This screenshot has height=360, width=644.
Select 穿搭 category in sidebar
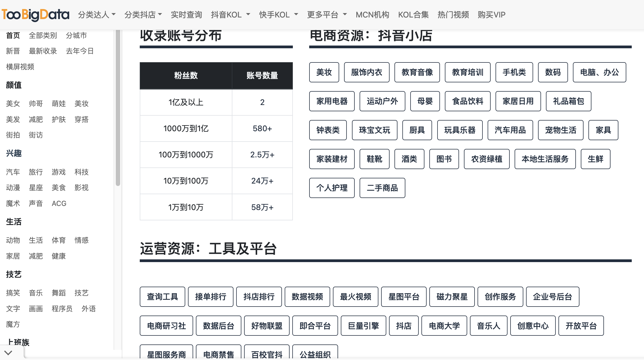[82, 119]
